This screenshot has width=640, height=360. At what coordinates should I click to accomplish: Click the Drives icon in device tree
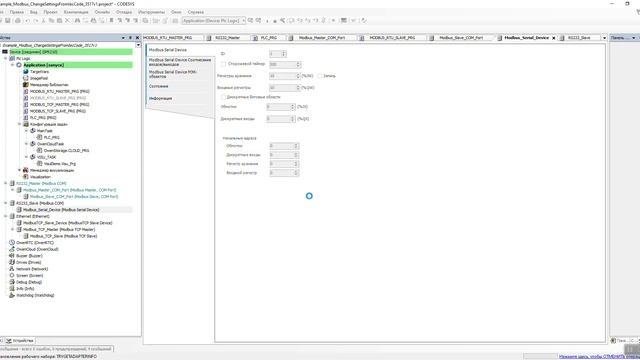(12, 262)
